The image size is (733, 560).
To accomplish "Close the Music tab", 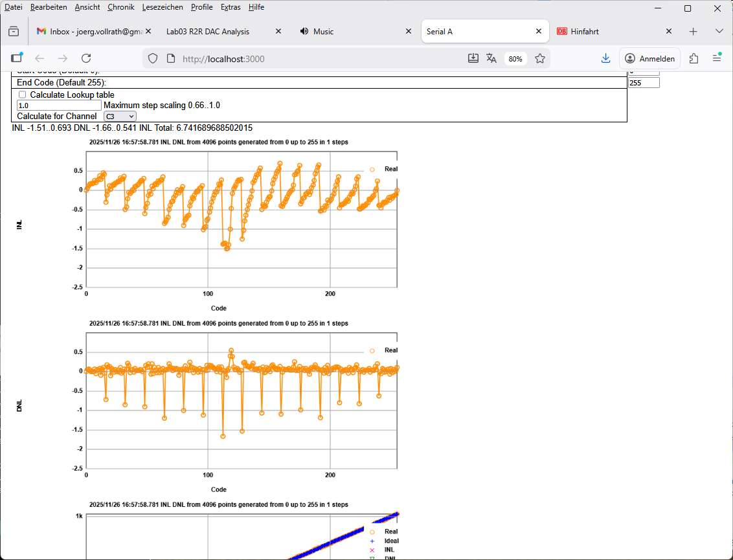I will (x=409, y=31).
